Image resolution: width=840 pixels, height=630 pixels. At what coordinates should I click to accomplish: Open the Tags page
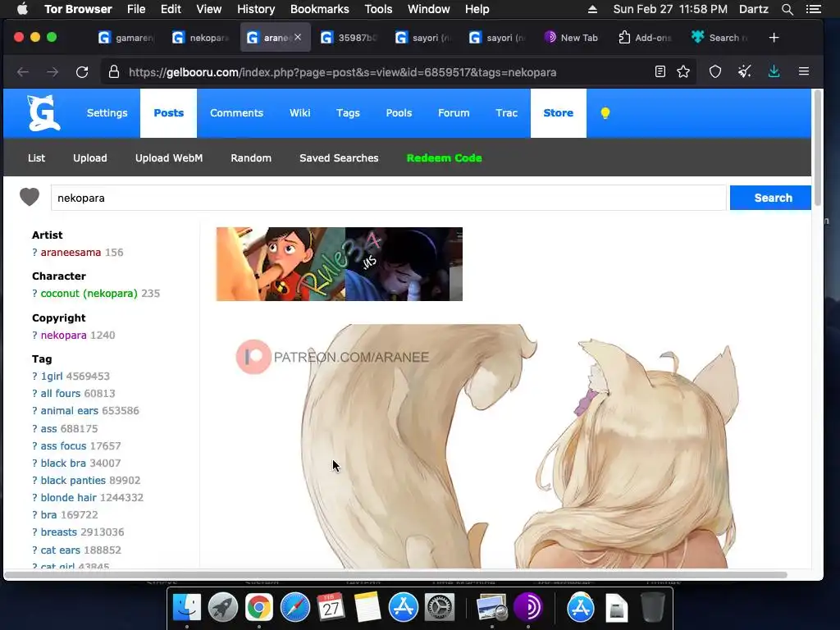(x=348, y=113)
